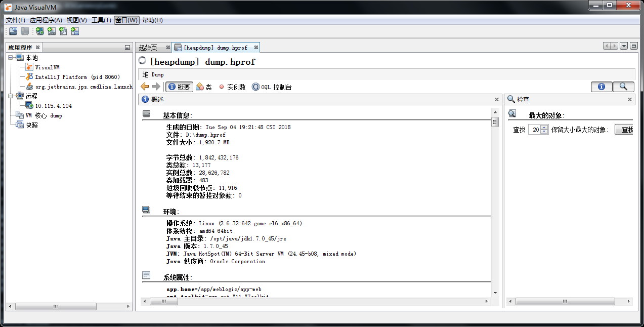Click the Add VM Coredump toolbar icon
Viewport: 644px width, 327px height.
(x=63, y=31)
